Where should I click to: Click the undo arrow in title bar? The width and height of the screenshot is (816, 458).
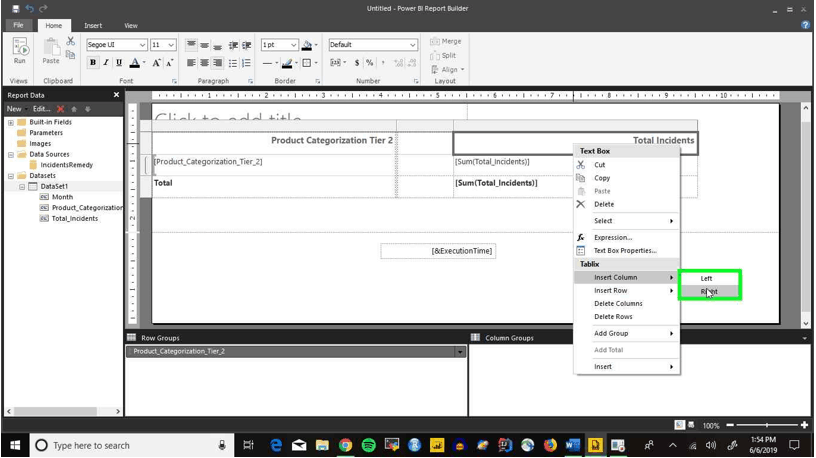[30, 8]
